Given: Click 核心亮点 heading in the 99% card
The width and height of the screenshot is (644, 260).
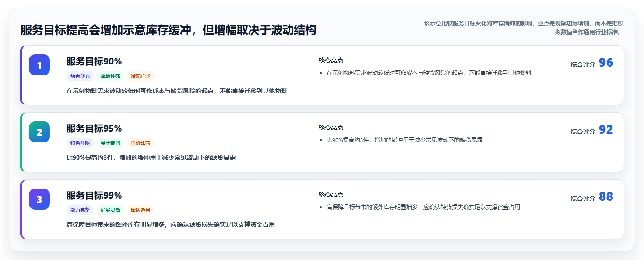Looking at the screenshot, I should (x=331, y=194).
